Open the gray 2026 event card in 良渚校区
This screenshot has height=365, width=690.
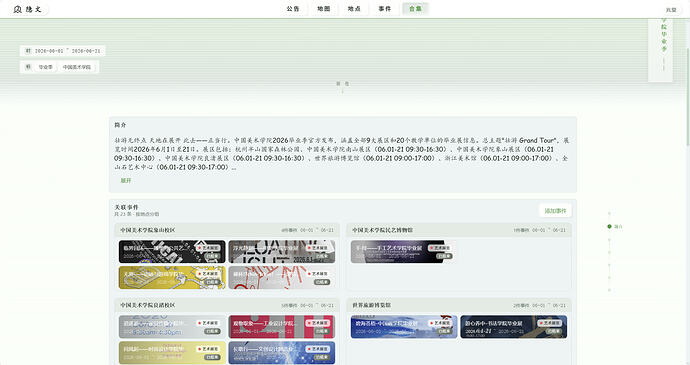pos(172,327)
